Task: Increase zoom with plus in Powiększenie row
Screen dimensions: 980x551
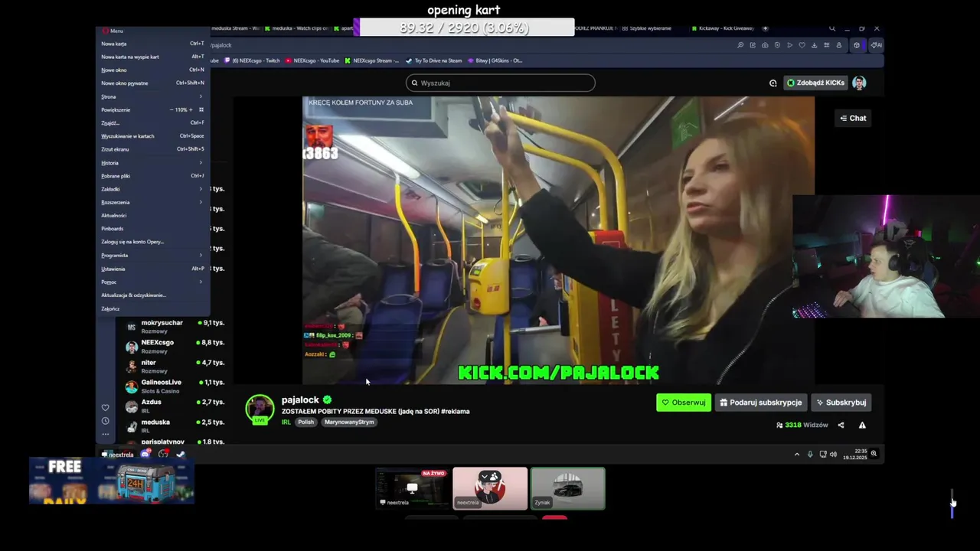Action: tap(191, 109)
